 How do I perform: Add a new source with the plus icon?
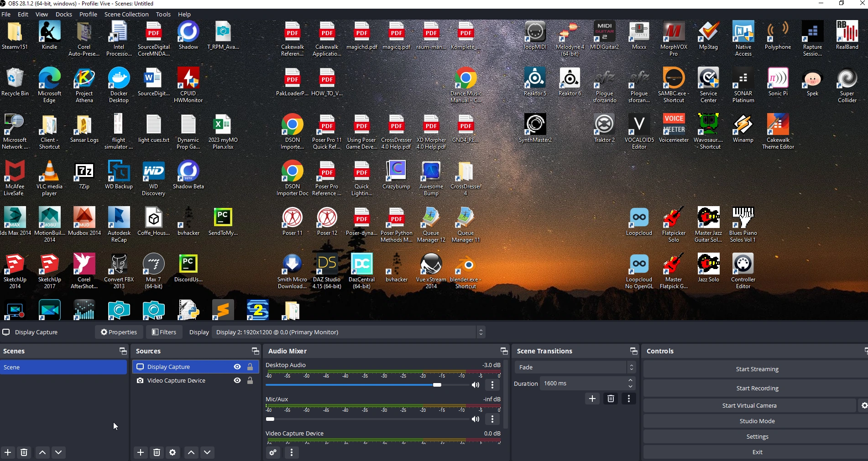[x=141, y=452]
